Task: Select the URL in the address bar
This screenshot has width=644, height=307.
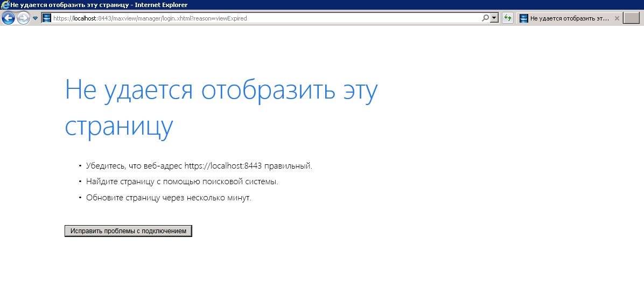Action: pyautogui.click(x=150, y=18)
